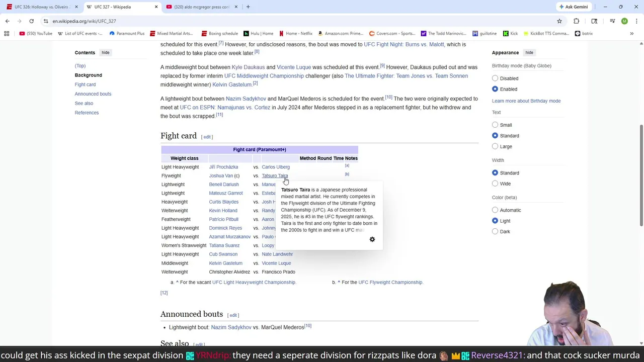This screenshot has height=362, width=644.
Task: Switch to UFC 326: Holloway vs. Oliveira tab
Action: 41,7
